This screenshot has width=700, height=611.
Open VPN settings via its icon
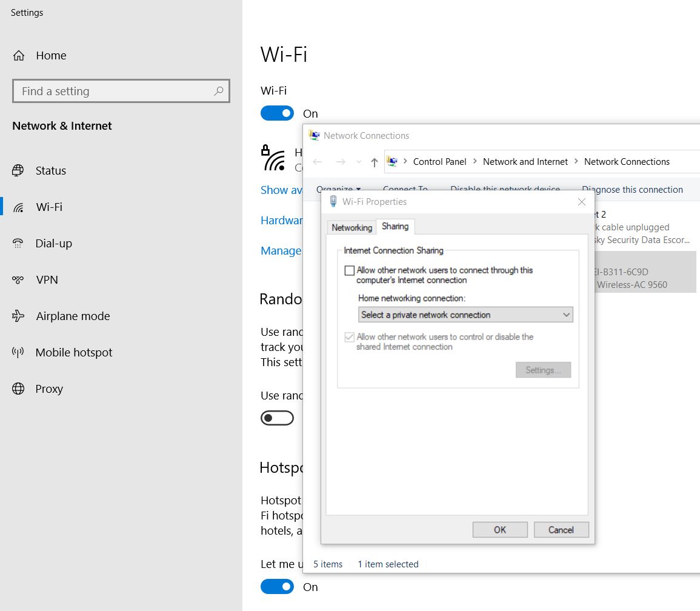[18, 280]
